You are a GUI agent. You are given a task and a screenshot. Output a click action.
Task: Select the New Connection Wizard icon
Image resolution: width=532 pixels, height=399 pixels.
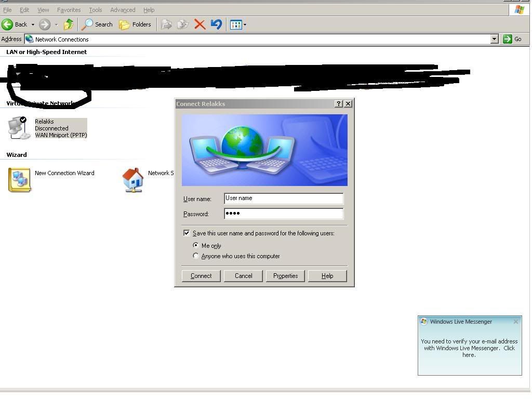19,180
